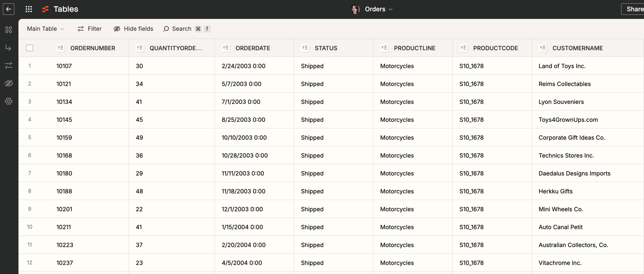Click the user avatar beside Orders
This screenshot has height=274, width=644.
pos(355,9)
